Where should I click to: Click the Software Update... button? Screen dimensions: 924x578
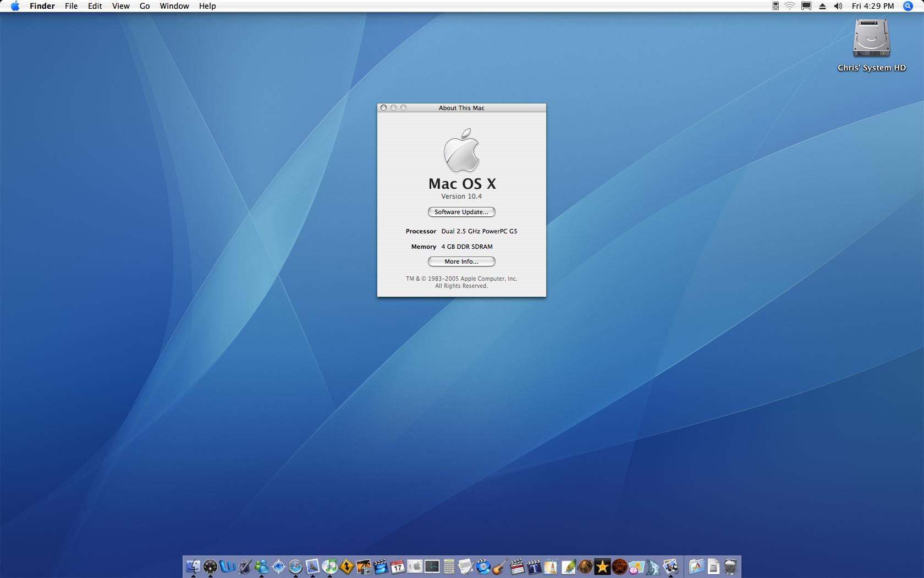tap(461, 212)
